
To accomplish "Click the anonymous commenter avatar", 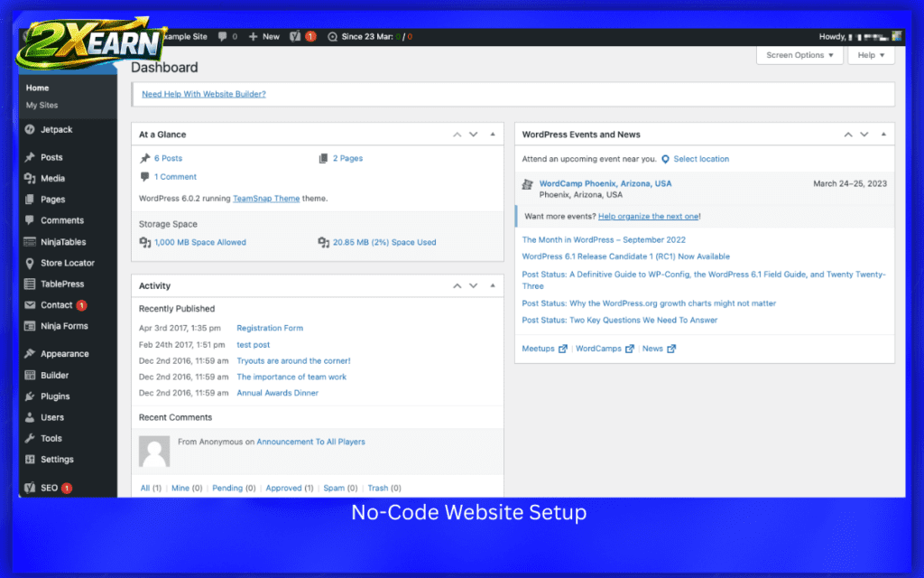I will (154, 450).
